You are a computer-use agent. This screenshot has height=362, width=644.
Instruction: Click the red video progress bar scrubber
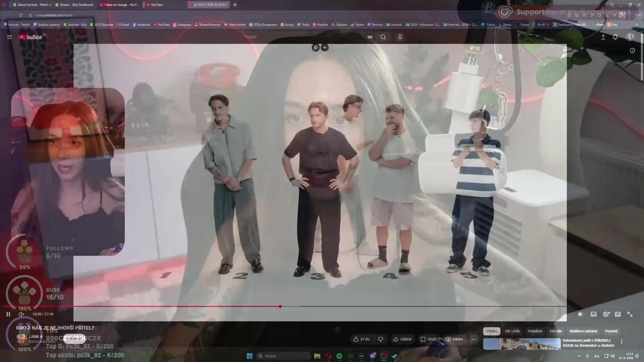pyautogui.click(x=280, y=306)
